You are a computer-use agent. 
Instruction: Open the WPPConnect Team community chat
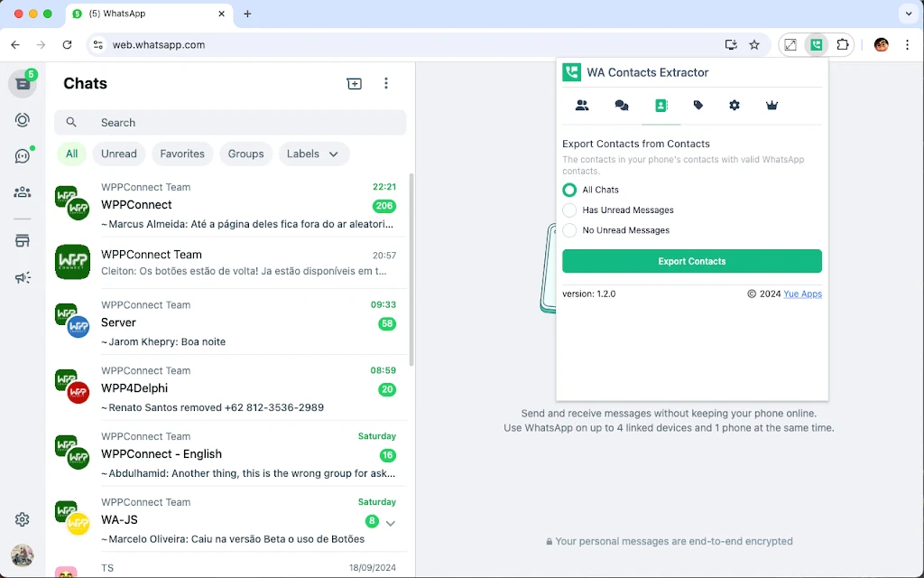pyautogui.click(x=230, y=263)
